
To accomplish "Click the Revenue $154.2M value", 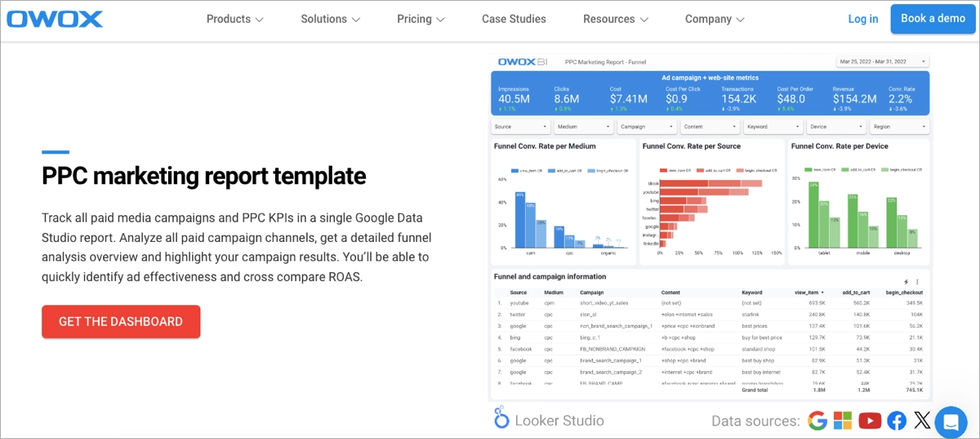I will coord(854,99).
